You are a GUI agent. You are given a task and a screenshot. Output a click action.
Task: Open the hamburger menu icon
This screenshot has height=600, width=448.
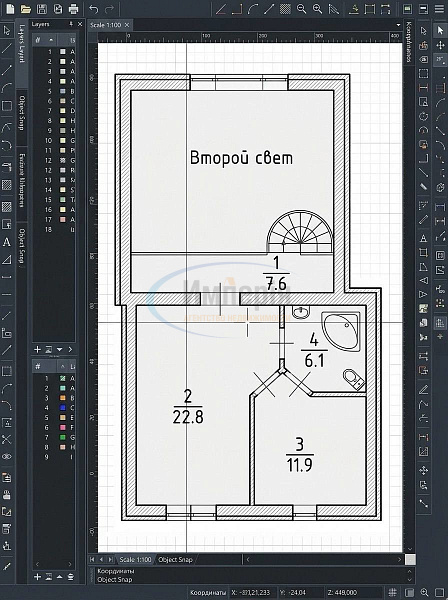pyautogui.click(x=440, y=9)
